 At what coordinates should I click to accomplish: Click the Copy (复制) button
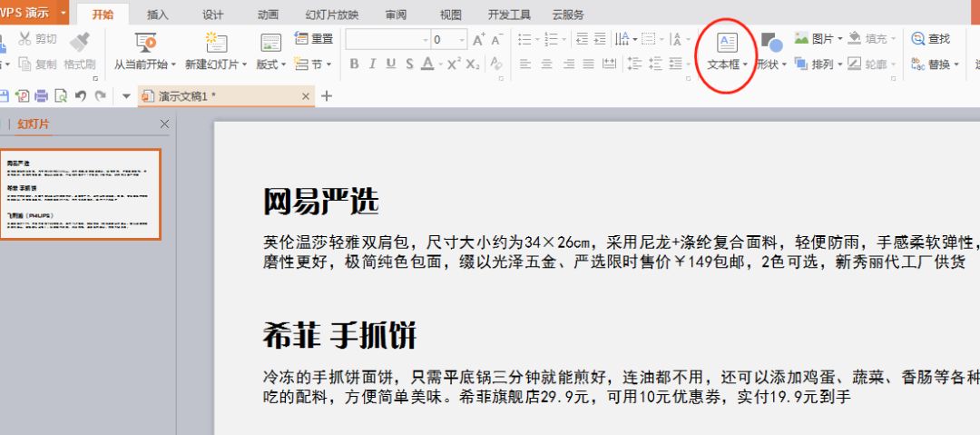(x=38, y=64)
